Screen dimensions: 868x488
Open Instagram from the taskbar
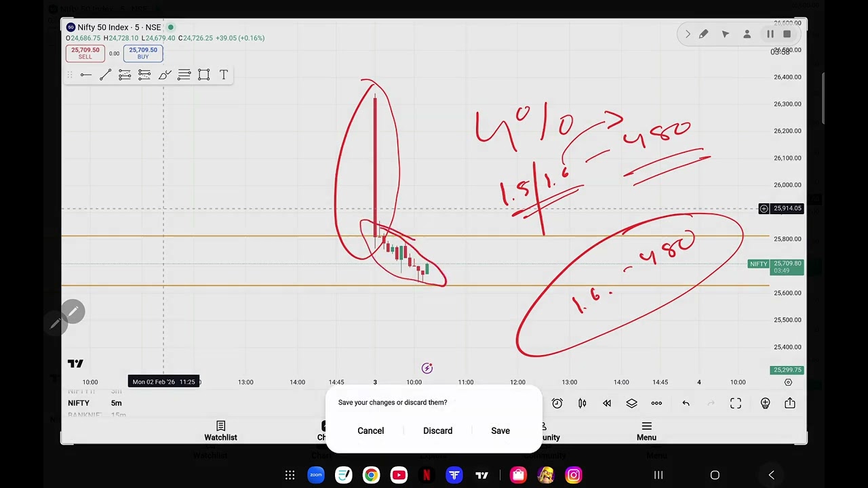tap(574, 475)
